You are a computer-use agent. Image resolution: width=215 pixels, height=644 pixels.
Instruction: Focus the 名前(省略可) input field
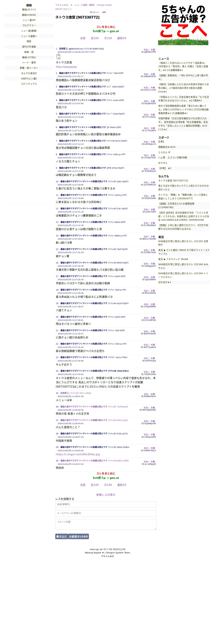(x=106, y=504)
